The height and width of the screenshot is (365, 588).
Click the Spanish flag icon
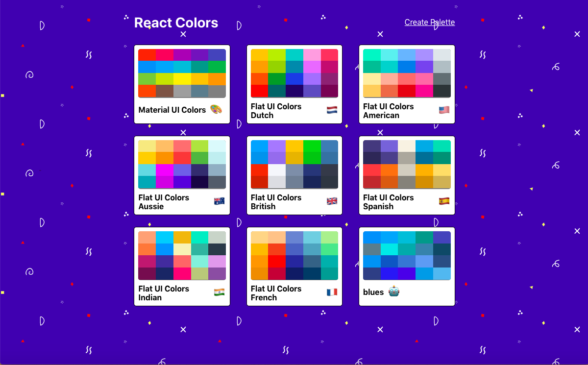[444, 201]
